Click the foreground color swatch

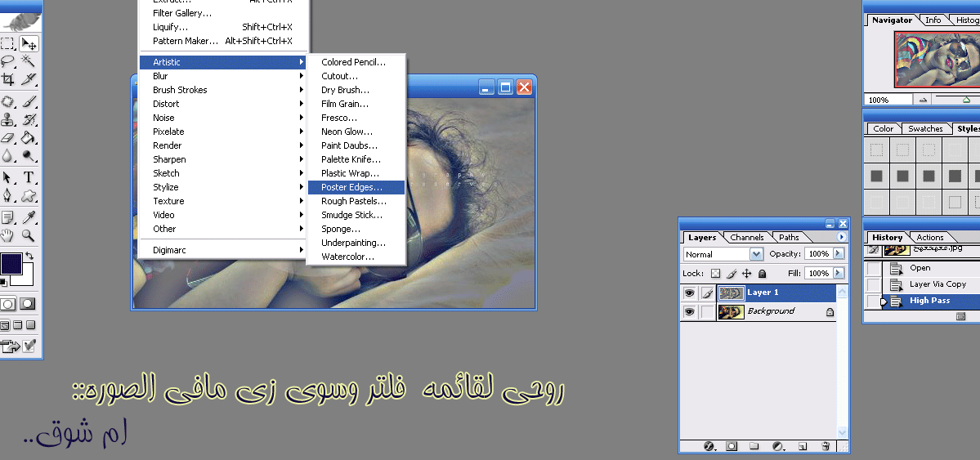click(x=11, y=264)
